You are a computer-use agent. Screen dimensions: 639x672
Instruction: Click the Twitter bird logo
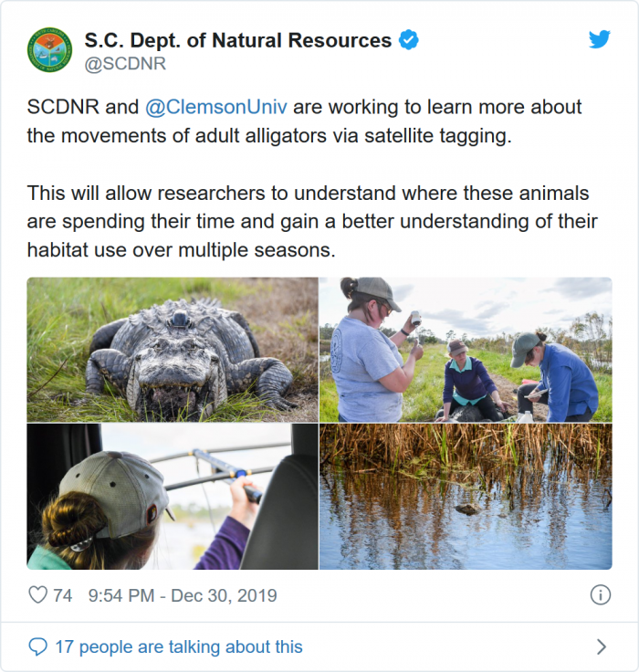coord(599,39)
